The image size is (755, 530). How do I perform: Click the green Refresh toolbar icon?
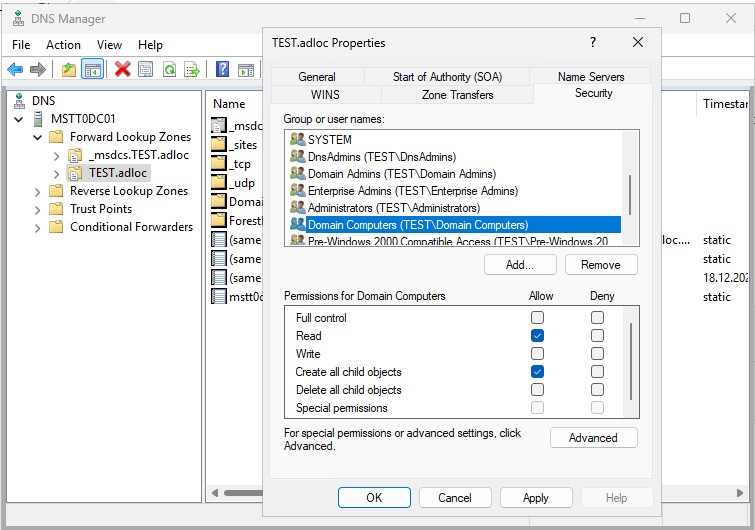pos(170,69)
